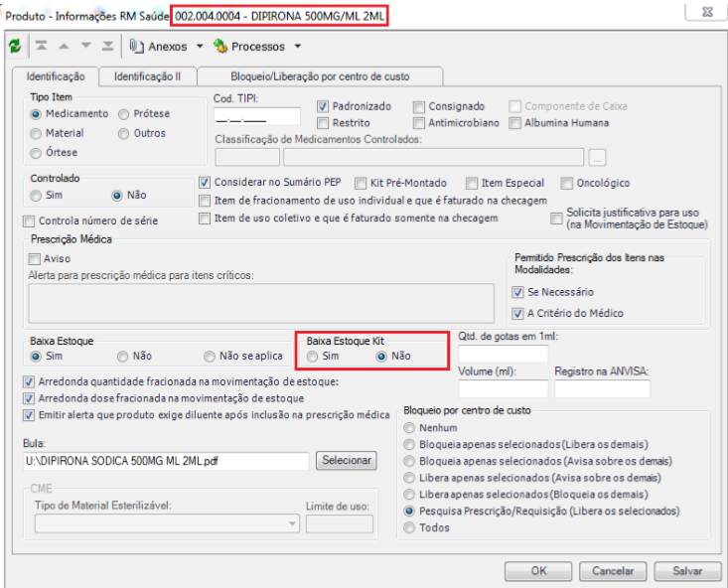Toggle A Critério do Médico checkbox
The height and width of the screenshot is (588, 728).
[x=517, y=314]
